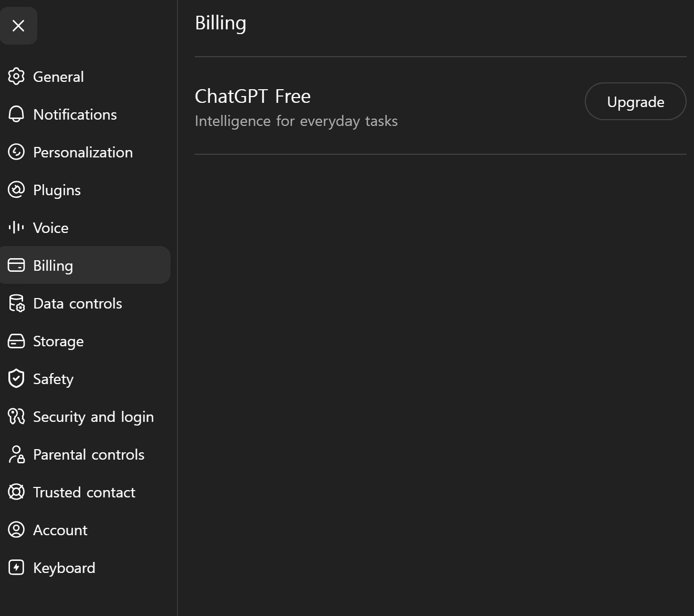Select the Billing tab label

(53, 266)
